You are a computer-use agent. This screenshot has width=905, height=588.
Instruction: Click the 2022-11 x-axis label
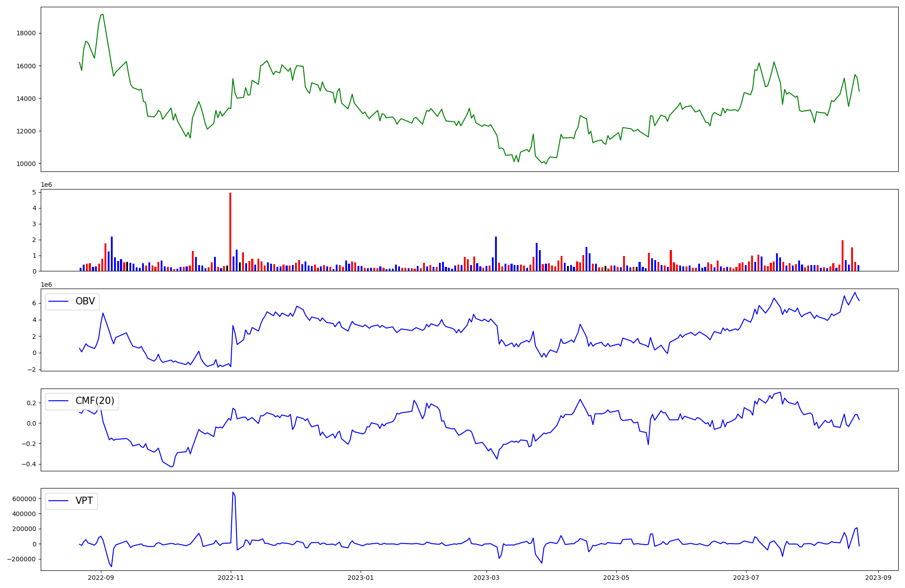click(x=231, y=578)
